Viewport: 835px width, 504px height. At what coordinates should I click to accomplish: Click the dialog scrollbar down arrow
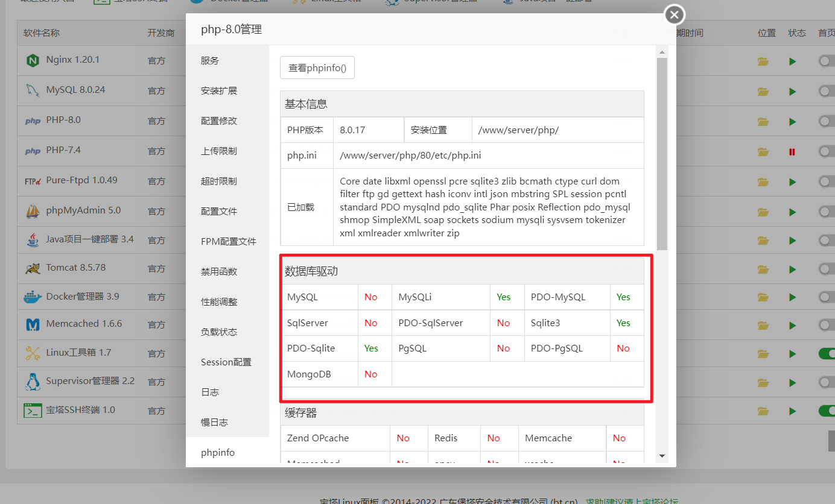point(662,456)
